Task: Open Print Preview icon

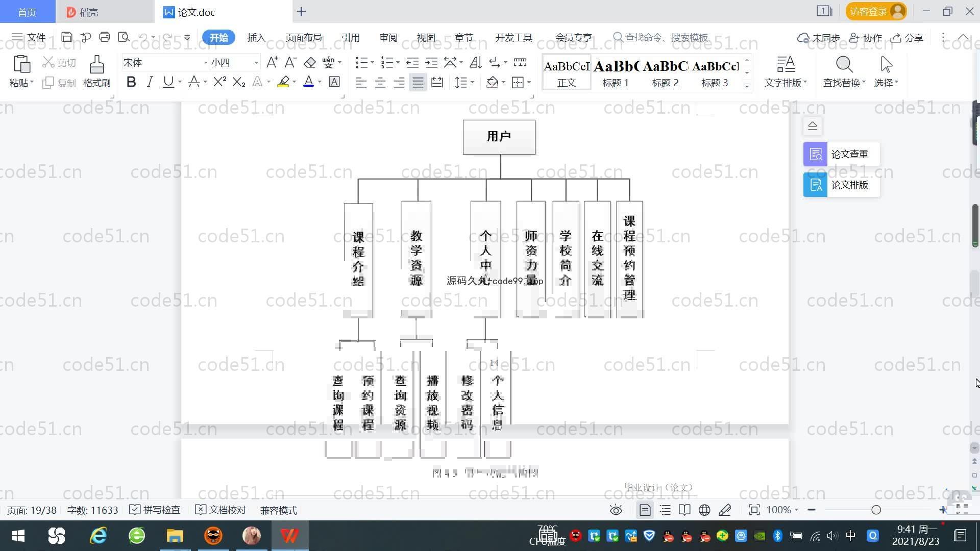Action: pos(124,37)
